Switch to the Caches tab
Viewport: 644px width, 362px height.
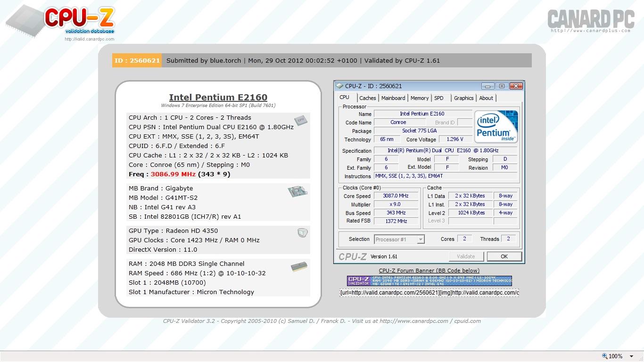coord(368,98)
